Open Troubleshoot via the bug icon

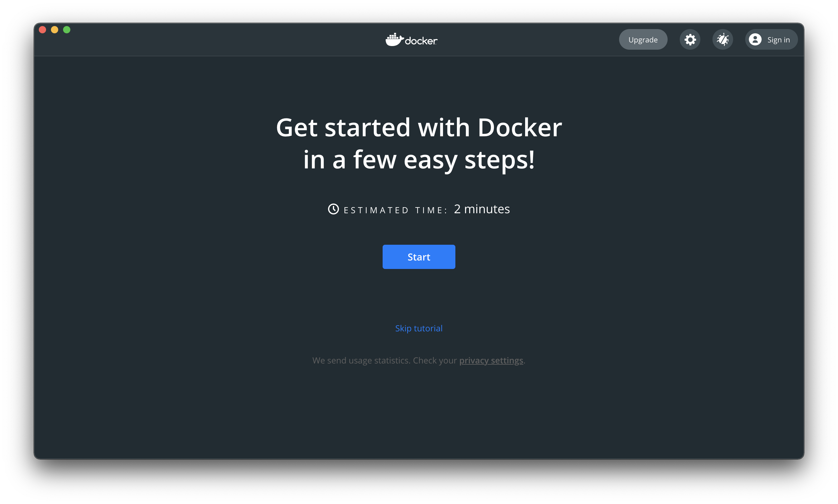pyautogui.click(x=722, y=40)
